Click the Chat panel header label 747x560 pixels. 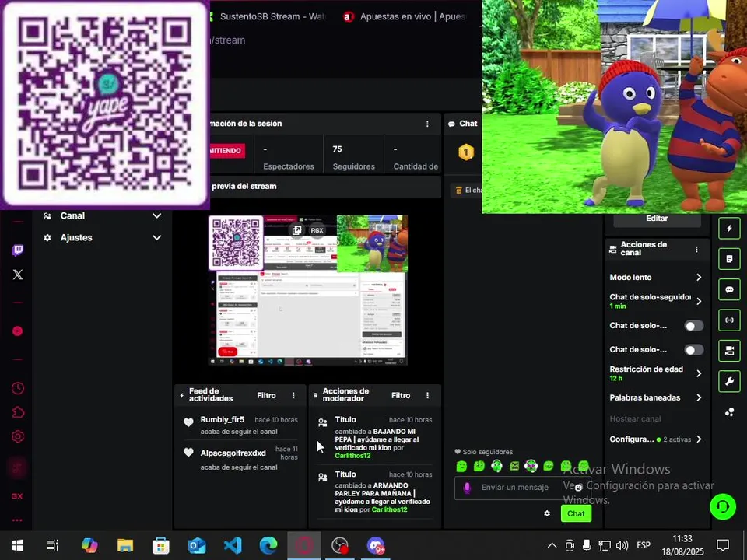[x=468, y=124]
